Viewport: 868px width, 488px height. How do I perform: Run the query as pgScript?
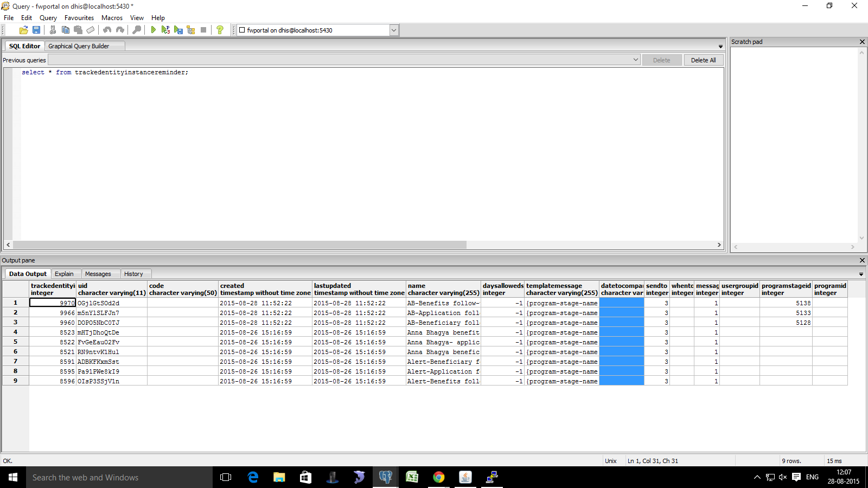coord(166,30)
